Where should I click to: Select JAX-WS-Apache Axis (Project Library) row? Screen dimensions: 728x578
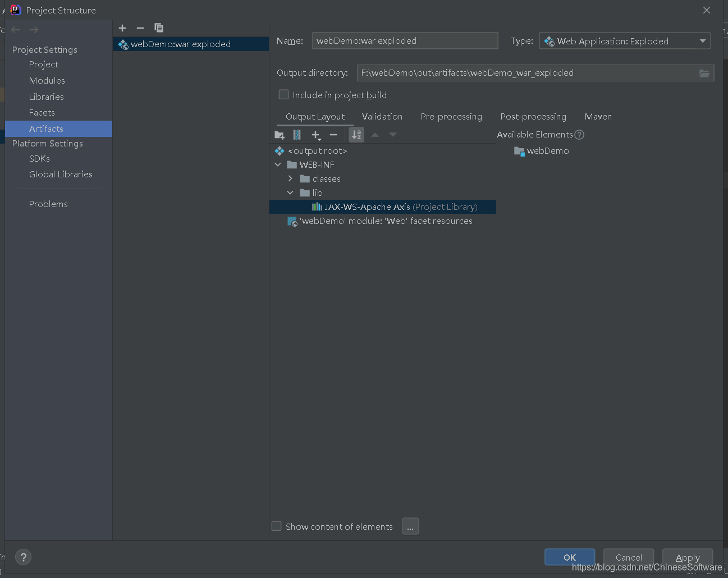pyautogui.click(x=383, y=207)
